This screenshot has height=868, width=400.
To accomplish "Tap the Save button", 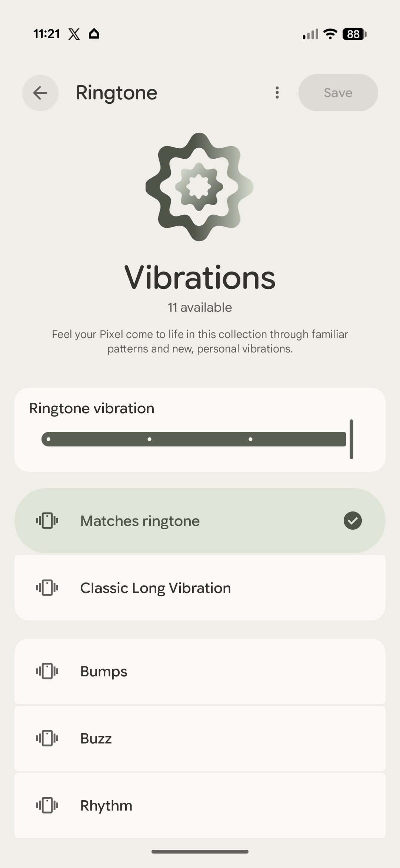I will click(x=338, y=93).
